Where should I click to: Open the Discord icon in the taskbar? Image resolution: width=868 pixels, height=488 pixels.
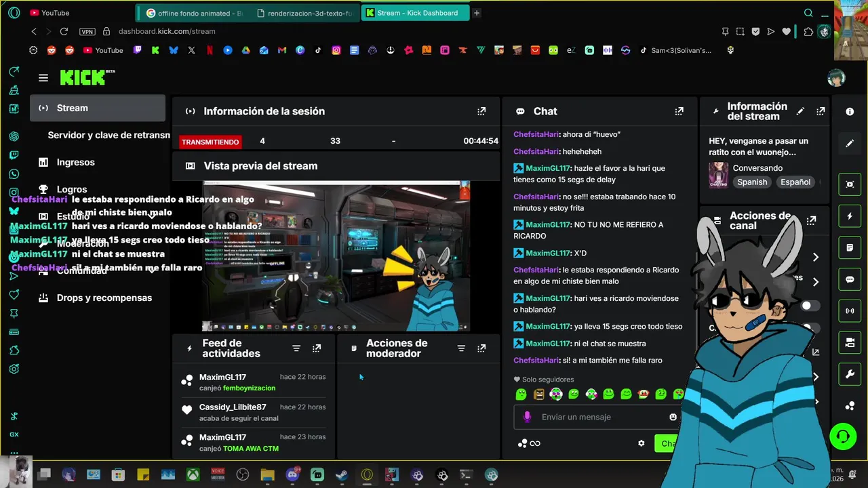293,475
